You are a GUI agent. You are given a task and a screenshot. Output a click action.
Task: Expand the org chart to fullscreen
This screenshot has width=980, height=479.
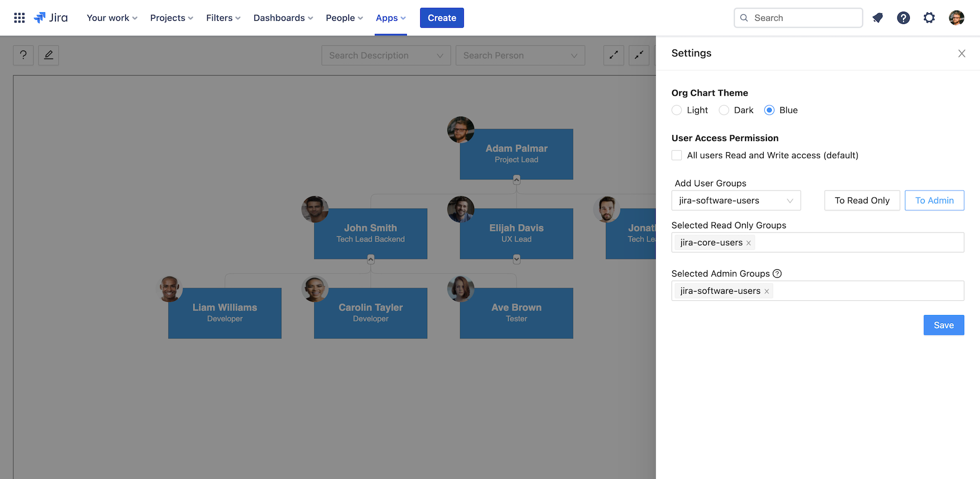point(613,55)
